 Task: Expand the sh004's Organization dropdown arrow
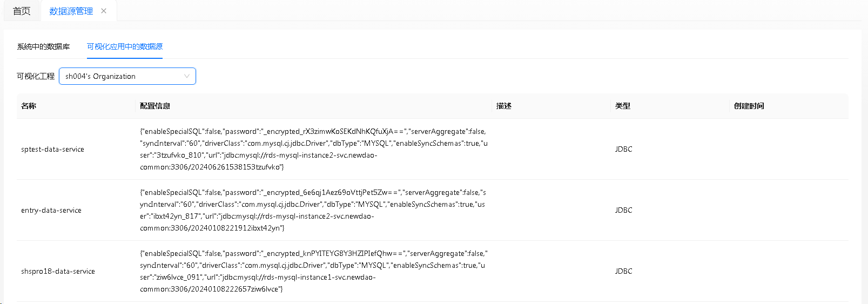pyautogui.click(x=187, y=76)
